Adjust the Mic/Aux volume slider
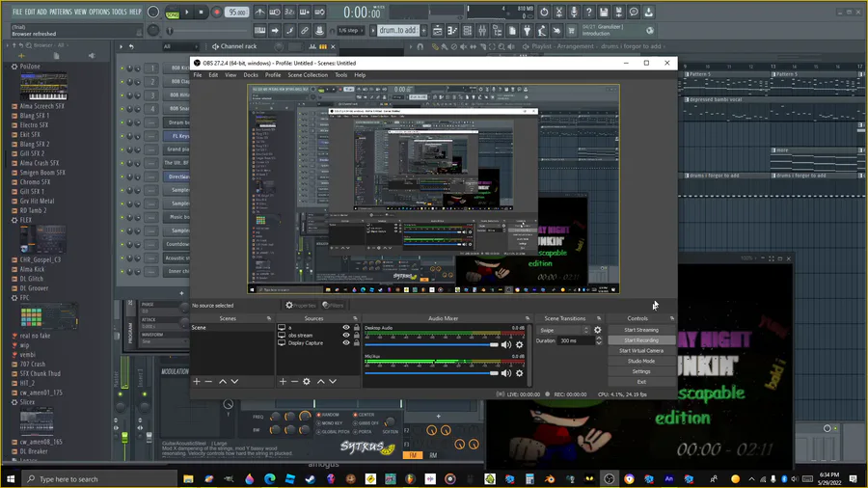The height and width of the screenshot is (488, 868). 432,373
